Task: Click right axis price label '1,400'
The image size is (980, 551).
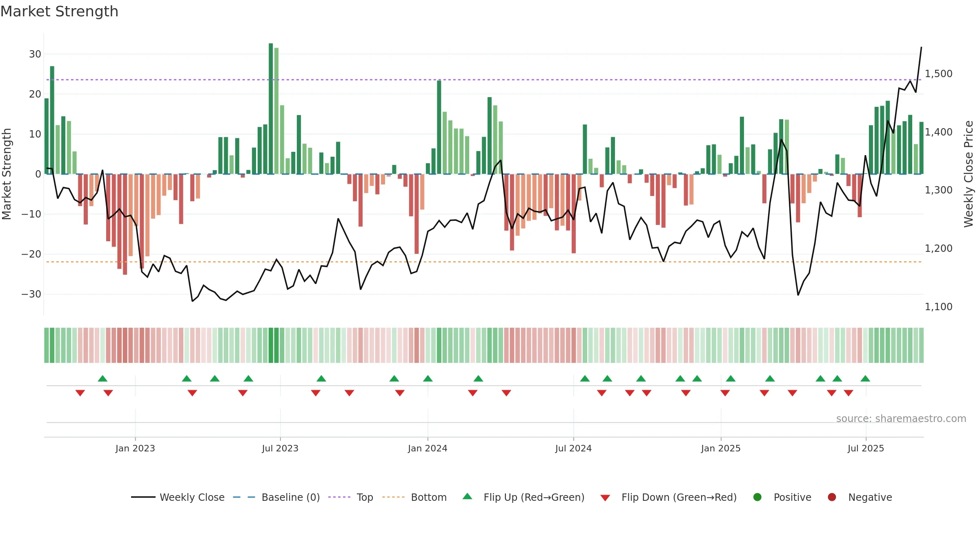Action: click(938, 132)
